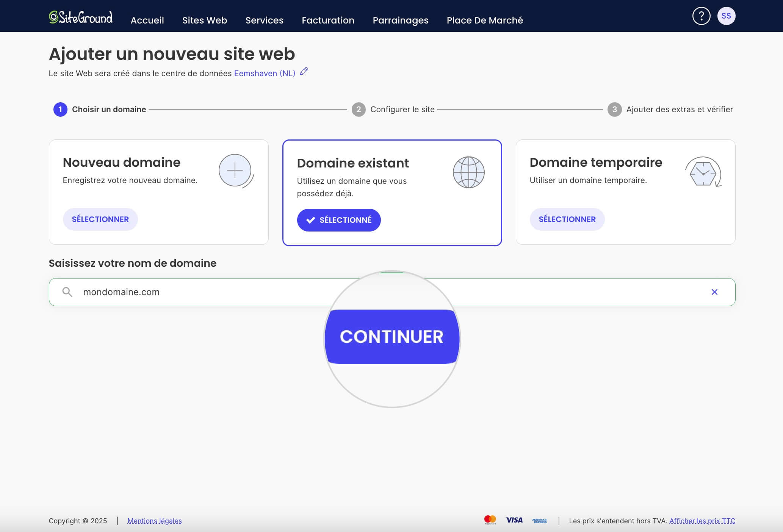Open the help question mark icon

click(x=701, y=16)
